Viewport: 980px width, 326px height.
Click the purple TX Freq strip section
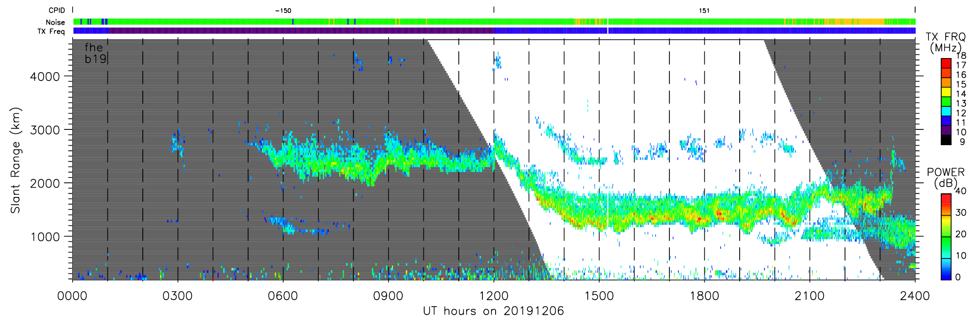pos(301,31)
